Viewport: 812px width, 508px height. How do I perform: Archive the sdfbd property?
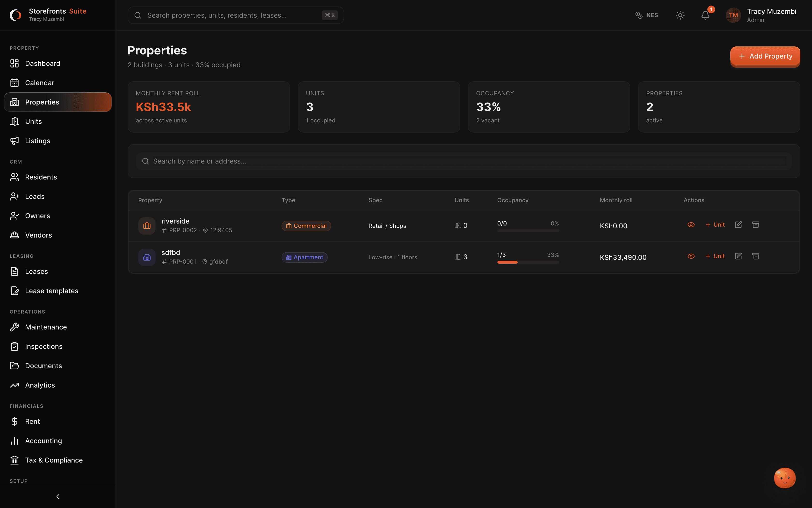[756, 256]
